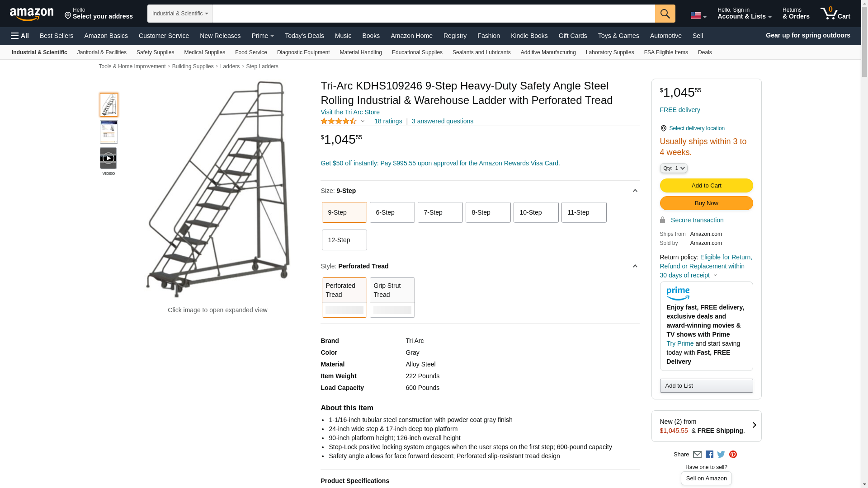Share product via Facebook icon

pyautogui.click(x=709, y=455)
